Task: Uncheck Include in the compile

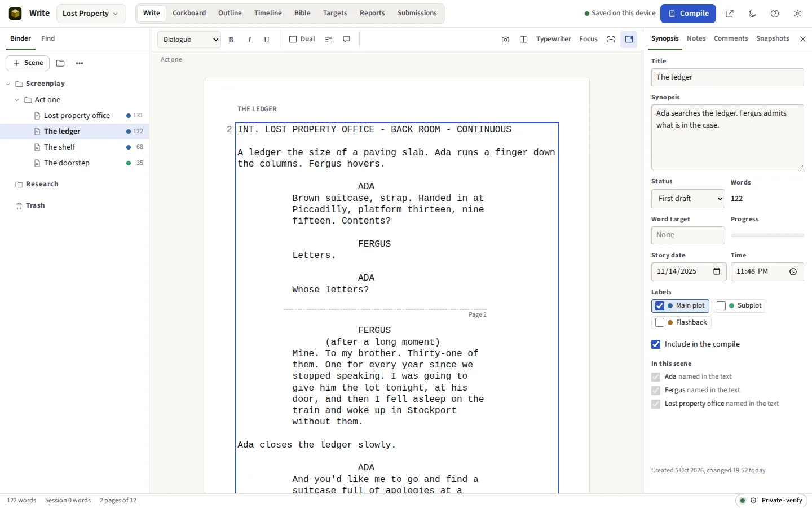Action: (x=656, y=344)
